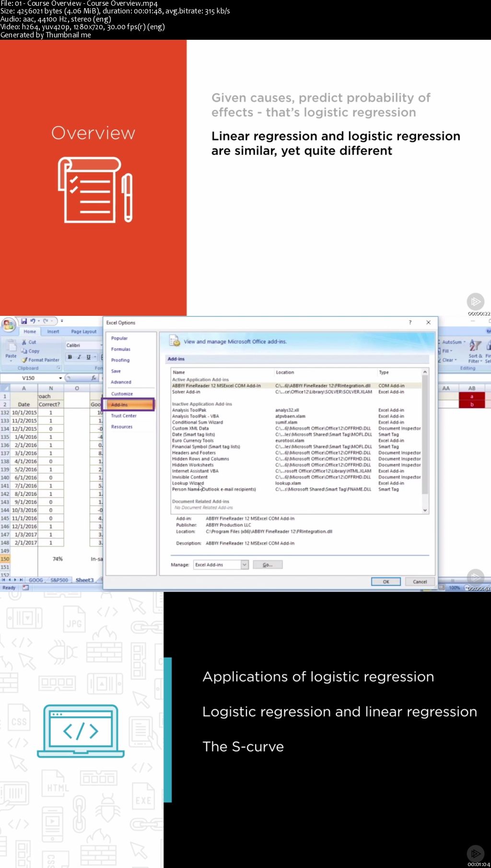The image size is (491, 868).
Task: Select Add-Ins in Excel Options sidebar
Action: [x=129, y=405]
